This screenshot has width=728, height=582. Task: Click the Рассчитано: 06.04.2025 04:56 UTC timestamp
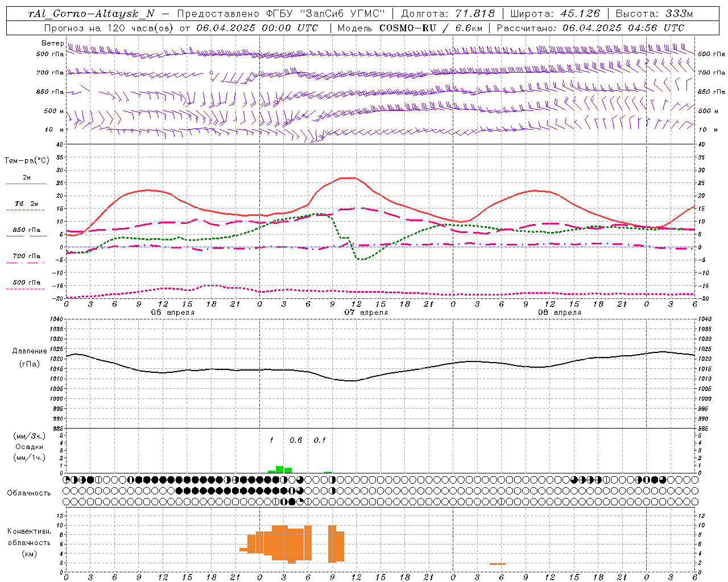[x=590, y=28]
